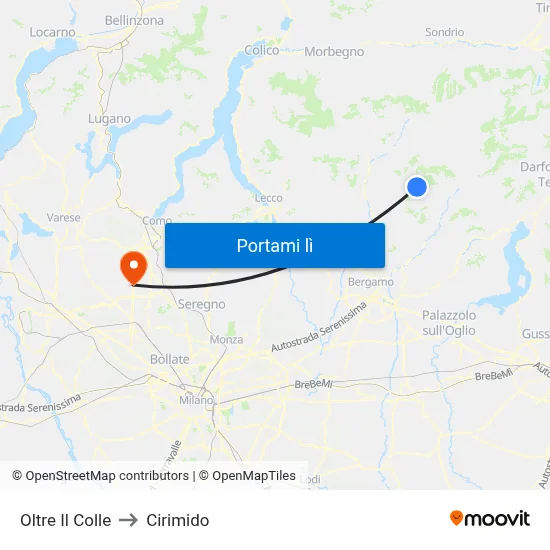This screenshot has height=550, width=550.
Task: Click the Morbegno town label
Action: pyautogui.click(x=334, y=52)
